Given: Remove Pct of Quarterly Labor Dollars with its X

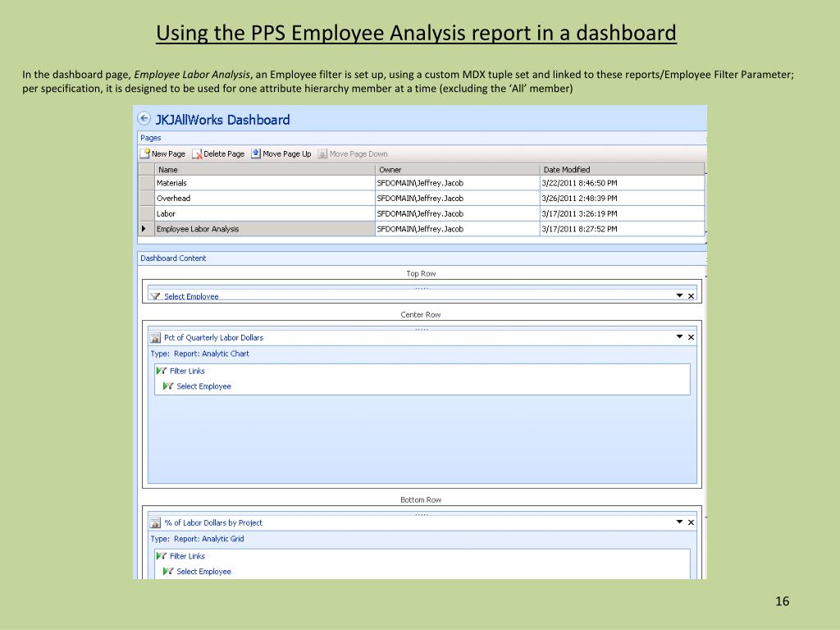Looking at the screenshot, I should pyautogui.click(x=691, y=337).
